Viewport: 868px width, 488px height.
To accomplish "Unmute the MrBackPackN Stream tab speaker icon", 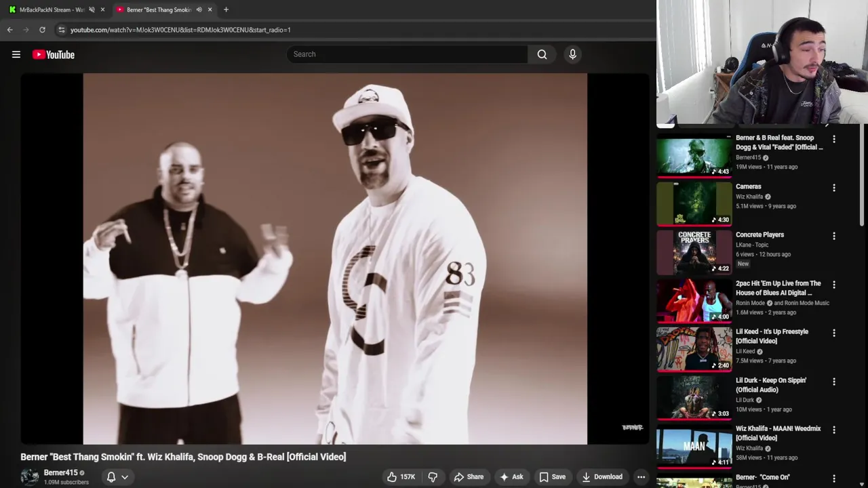I will [x=92, y=9].
